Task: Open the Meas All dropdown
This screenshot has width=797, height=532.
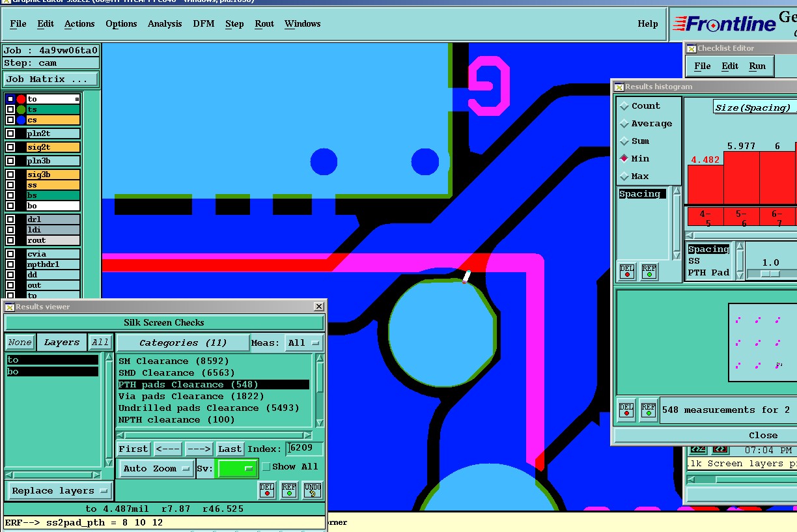Action: 304,343
